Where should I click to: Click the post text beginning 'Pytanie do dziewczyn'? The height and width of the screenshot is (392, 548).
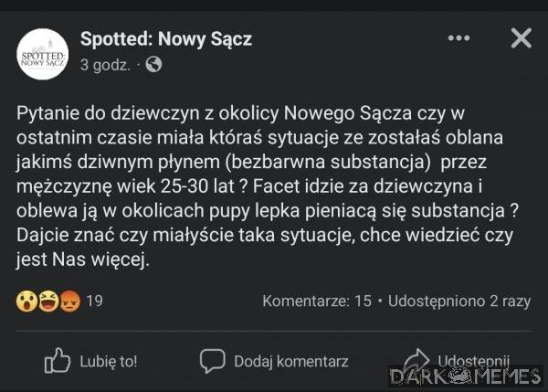point(268,186)
